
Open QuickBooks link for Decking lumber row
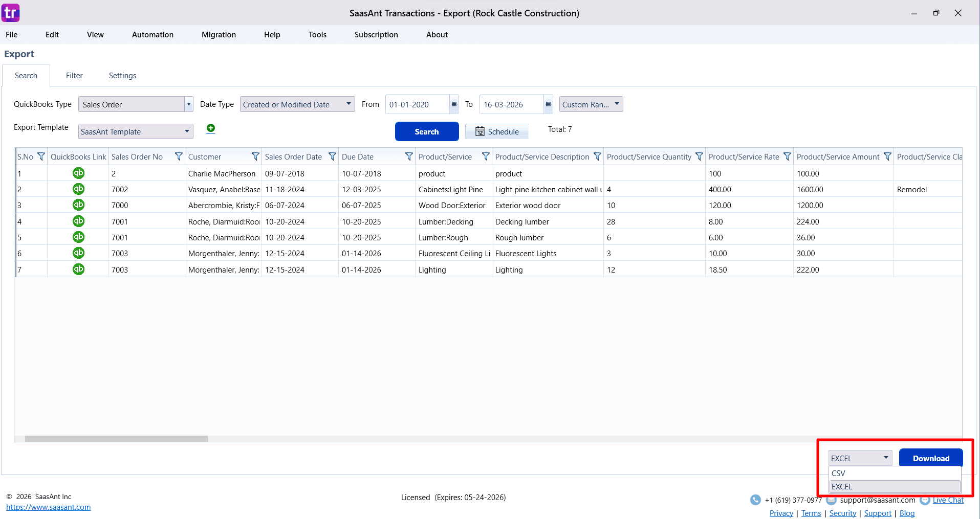[x=78, y=221]
